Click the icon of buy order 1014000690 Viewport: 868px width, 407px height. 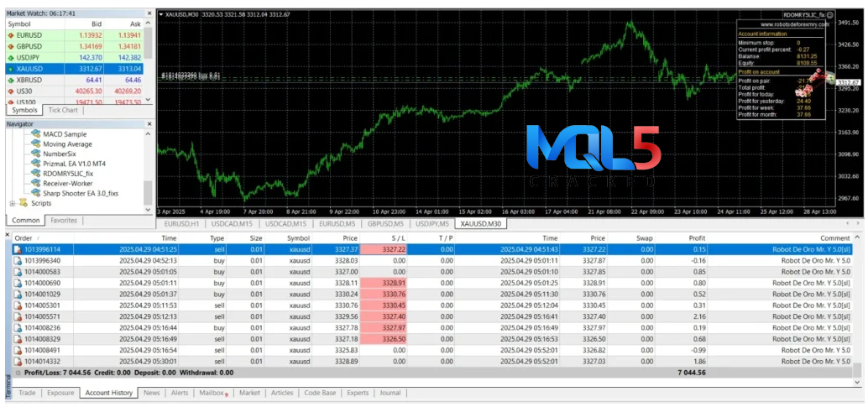pos(17,283)
